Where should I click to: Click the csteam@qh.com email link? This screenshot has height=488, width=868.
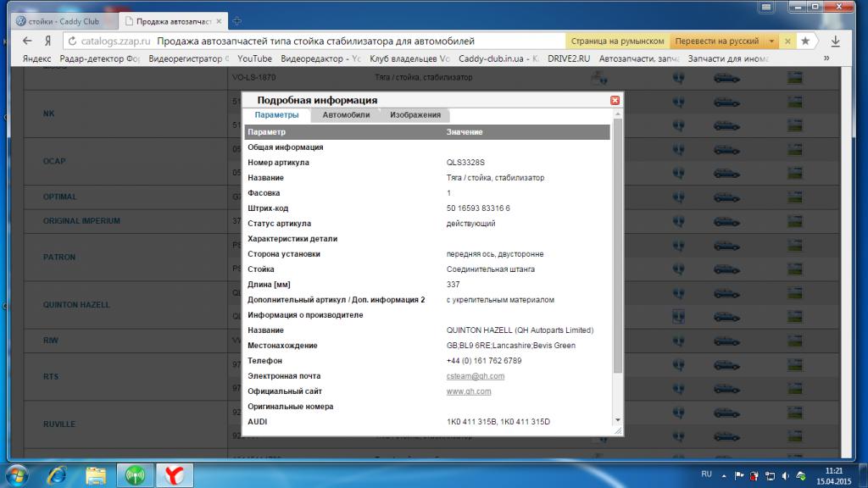click(475, 375)
